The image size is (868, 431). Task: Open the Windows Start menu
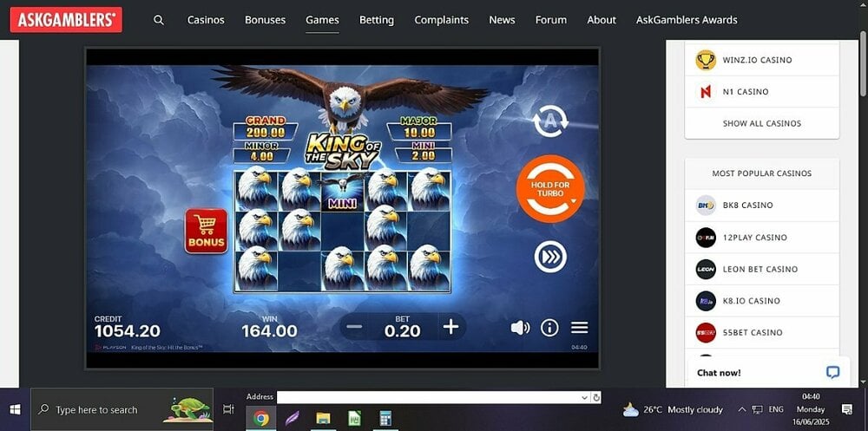pos(15,409)
